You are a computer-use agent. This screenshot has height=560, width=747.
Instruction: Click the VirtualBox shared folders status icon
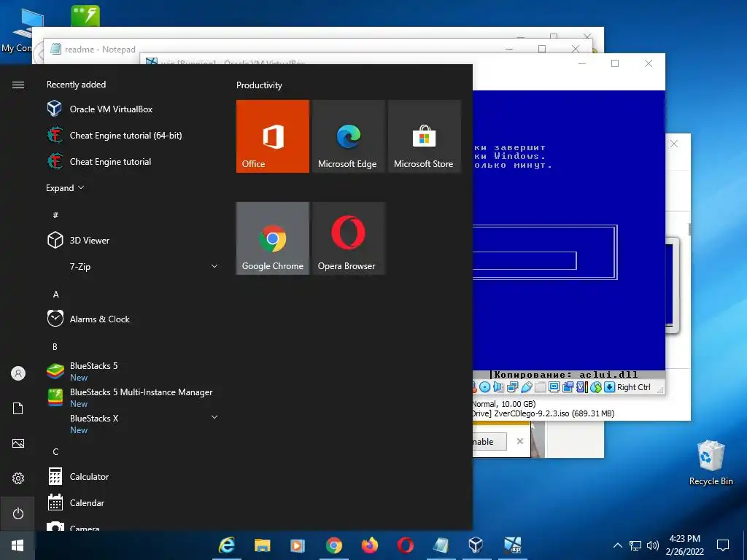(541, 387)
